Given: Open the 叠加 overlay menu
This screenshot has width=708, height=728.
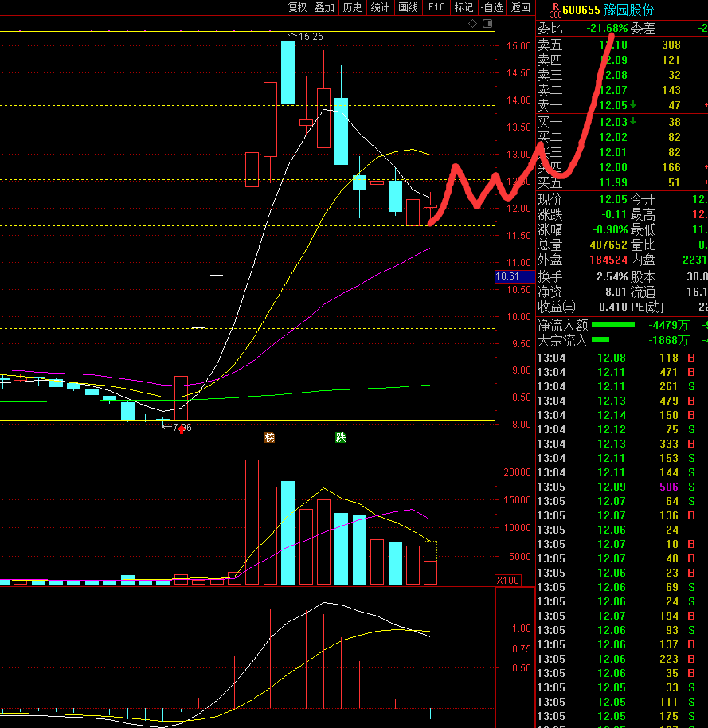Looking at the screenshot, I should pos(324,7).
